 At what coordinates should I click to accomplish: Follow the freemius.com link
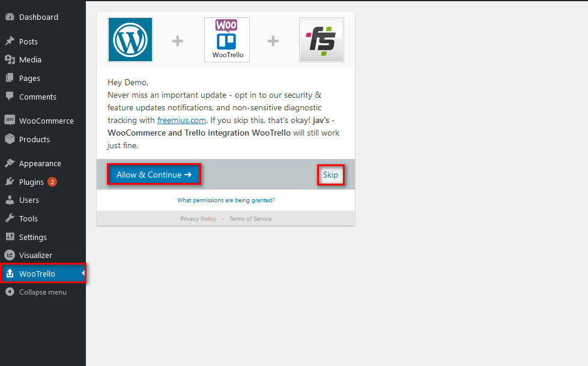click(181, 120)
